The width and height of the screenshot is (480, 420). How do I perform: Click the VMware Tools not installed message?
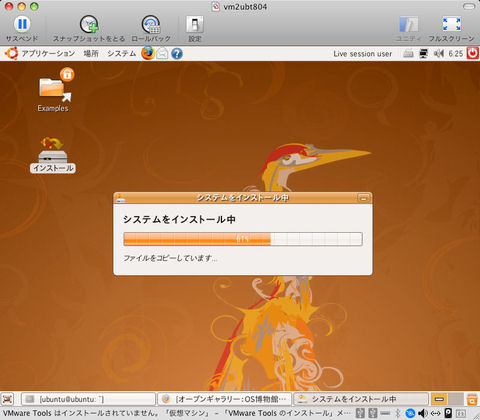click(x=177, y=413)
